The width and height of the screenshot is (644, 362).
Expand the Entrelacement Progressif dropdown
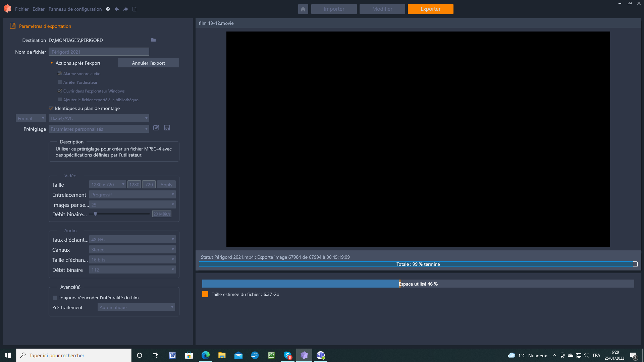pos(132,195)
